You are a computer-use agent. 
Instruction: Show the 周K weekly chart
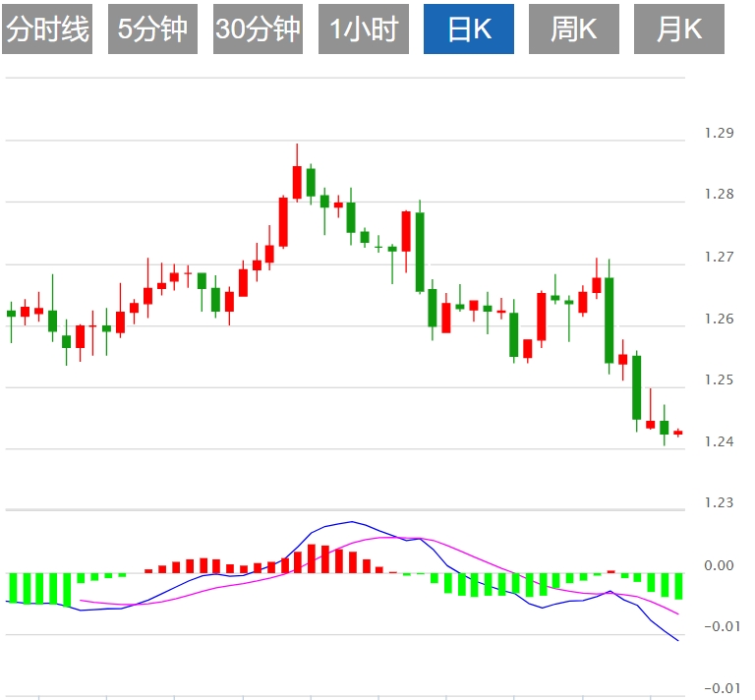pyautogui.click(x=574, y=29)
